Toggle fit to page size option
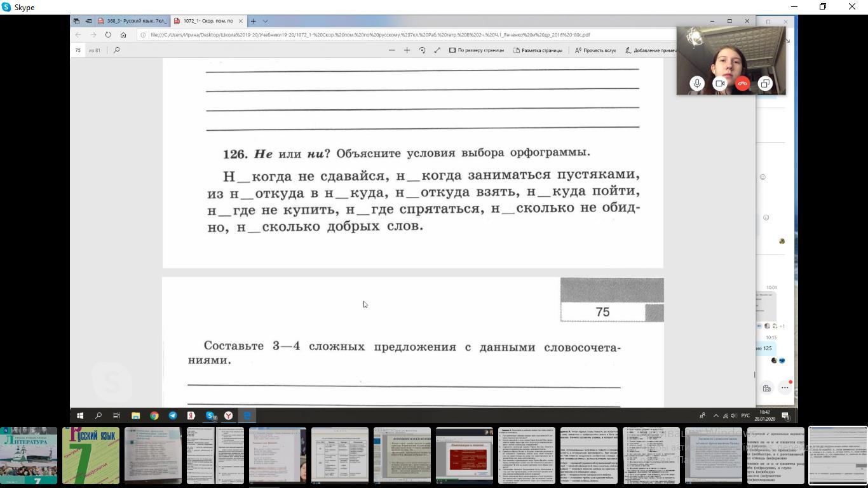 click(x=477, y=50)
